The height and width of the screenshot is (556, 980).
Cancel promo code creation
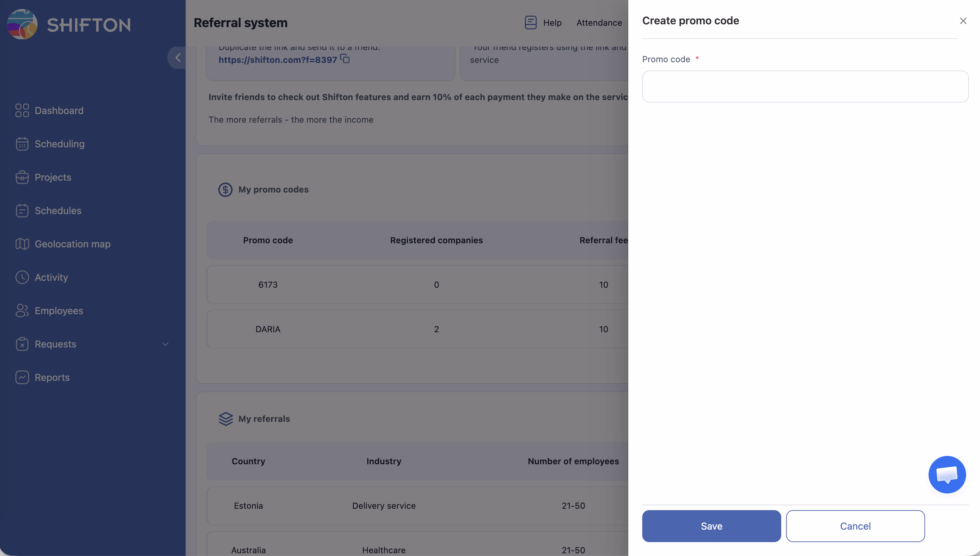pos(855,526)
